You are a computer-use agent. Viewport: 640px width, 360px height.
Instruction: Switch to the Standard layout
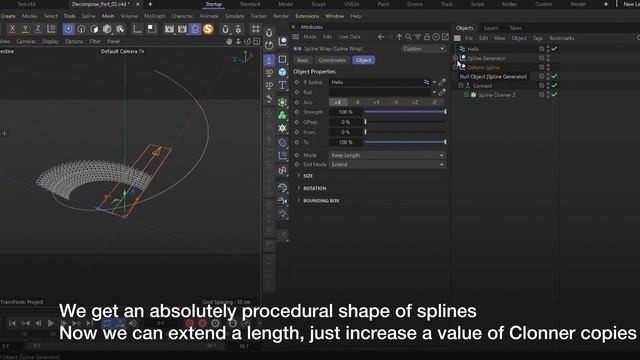(x=250, y=4)
